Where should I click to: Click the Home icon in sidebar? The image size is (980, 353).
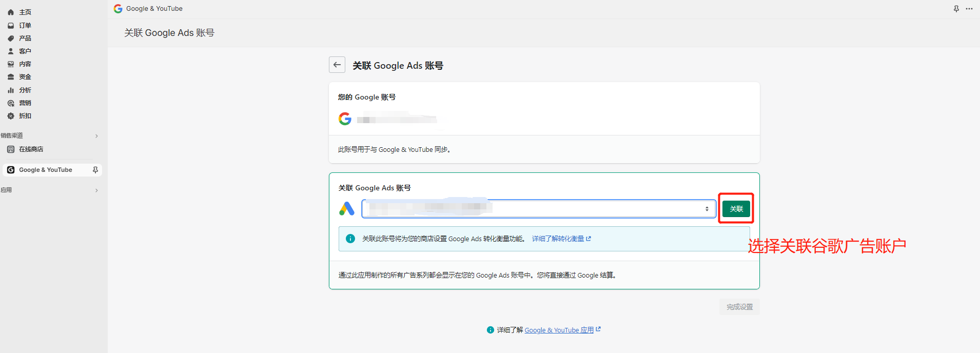(11, 12)
